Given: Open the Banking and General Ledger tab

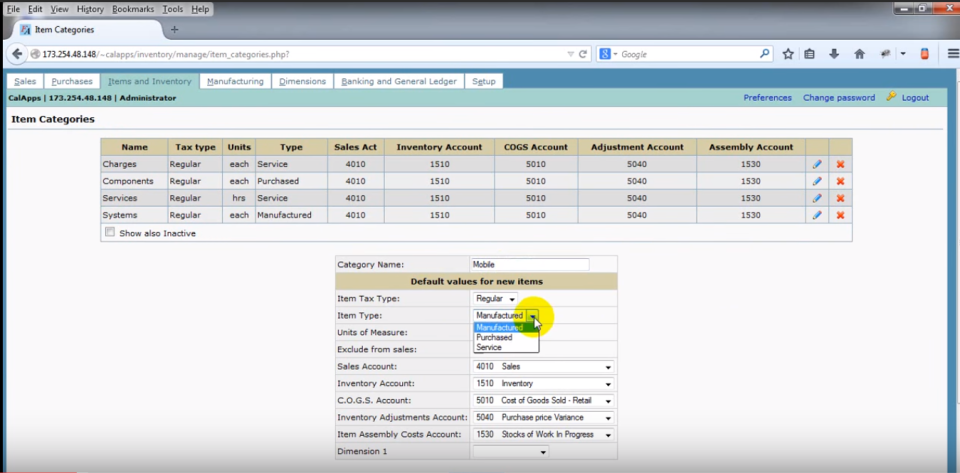Looking at the screenshot, I should [398, 81].
